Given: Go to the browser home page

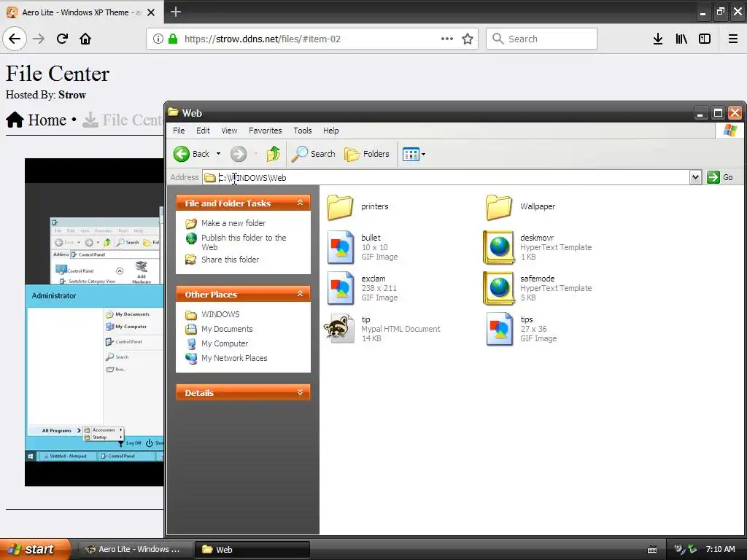Looking at the screenshot, I should point(85,39).
